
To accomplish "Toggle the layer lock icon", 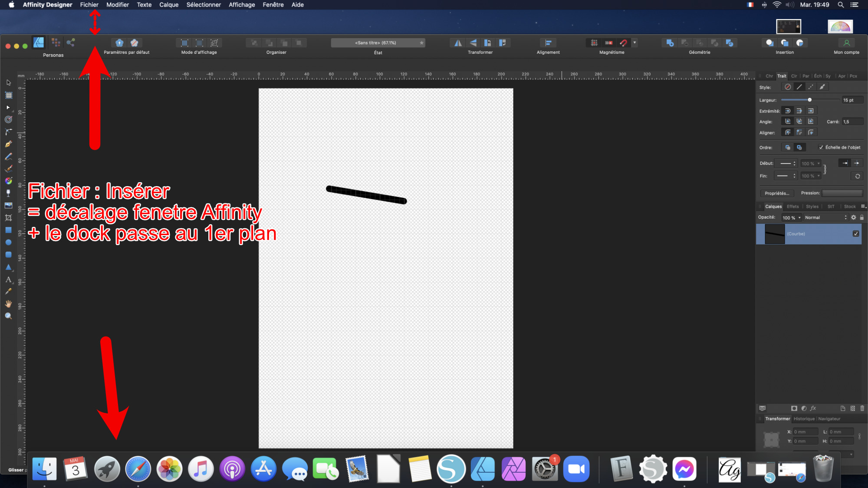I will pyautogui.click(x=862, y=218).
